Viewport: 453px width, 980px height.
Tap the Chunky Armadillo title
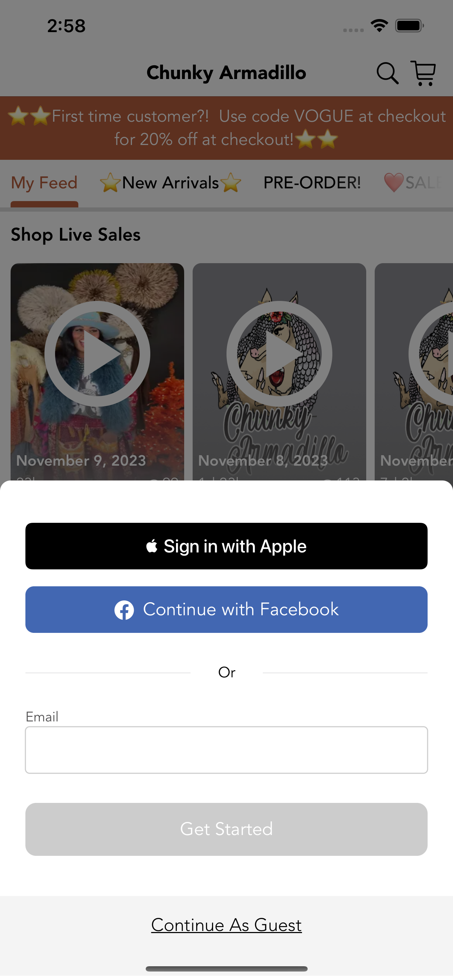226,73
